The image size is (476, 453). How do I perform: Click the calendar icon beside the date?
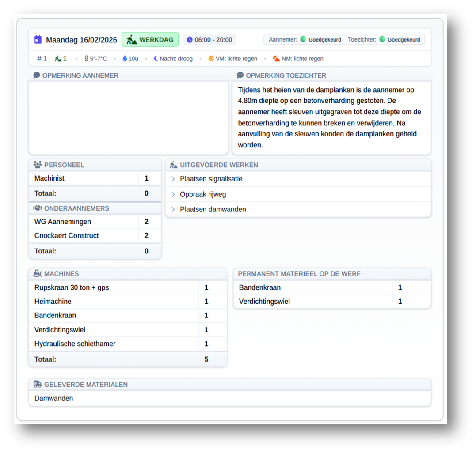[x=38, y=40]
